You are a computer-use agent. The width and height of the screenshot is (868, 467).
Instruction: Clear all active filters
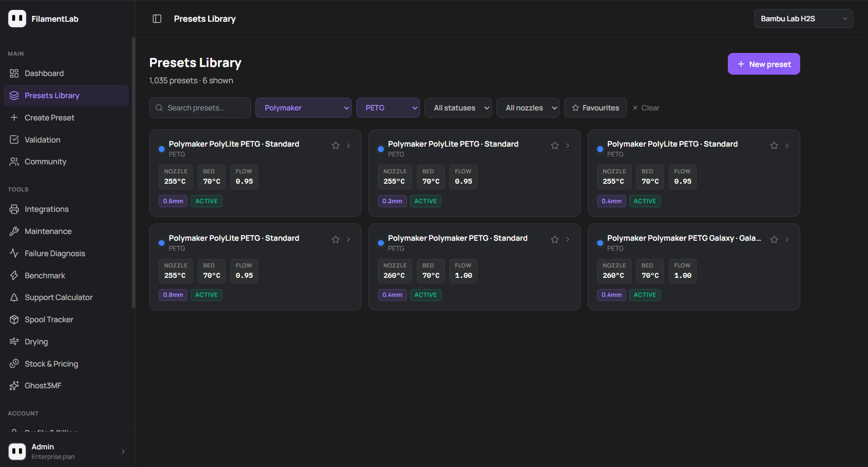click(646, 108)
